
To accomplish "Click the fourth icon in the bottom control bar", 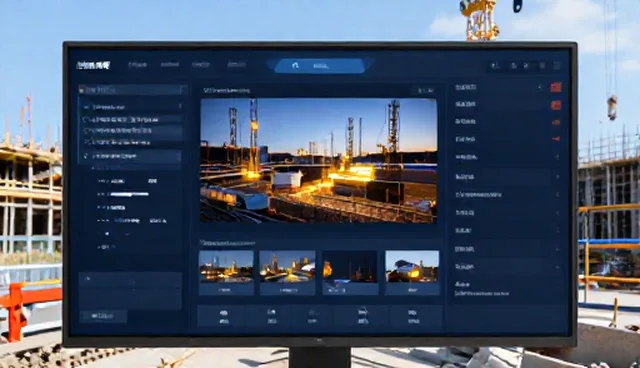I will tap(362, 316).
